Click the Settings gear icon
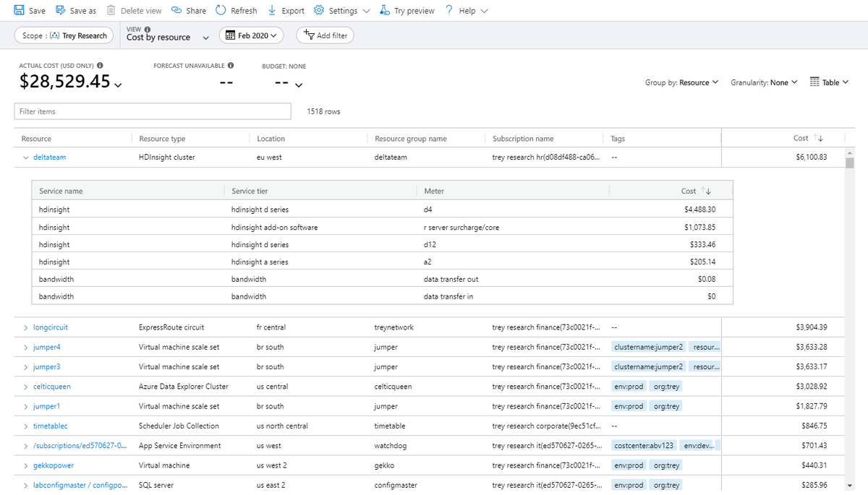 tap(318, 11)
